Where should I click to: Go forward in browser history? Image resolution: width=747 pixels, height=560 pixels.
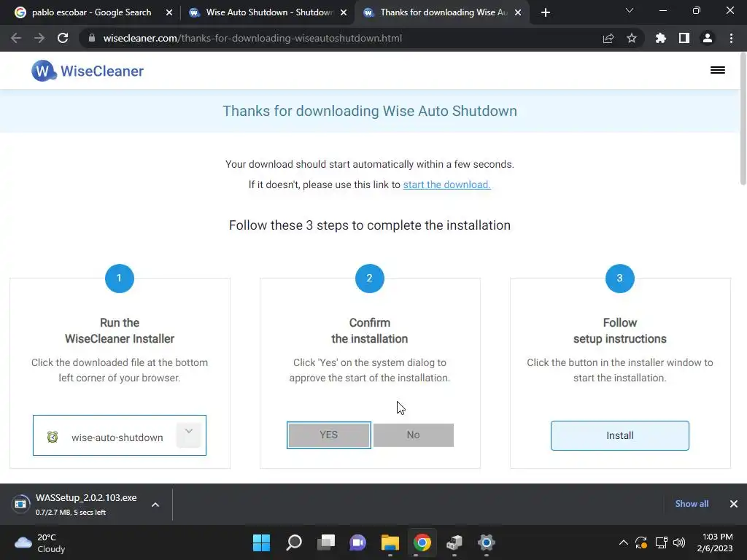[x=39, y=38]
